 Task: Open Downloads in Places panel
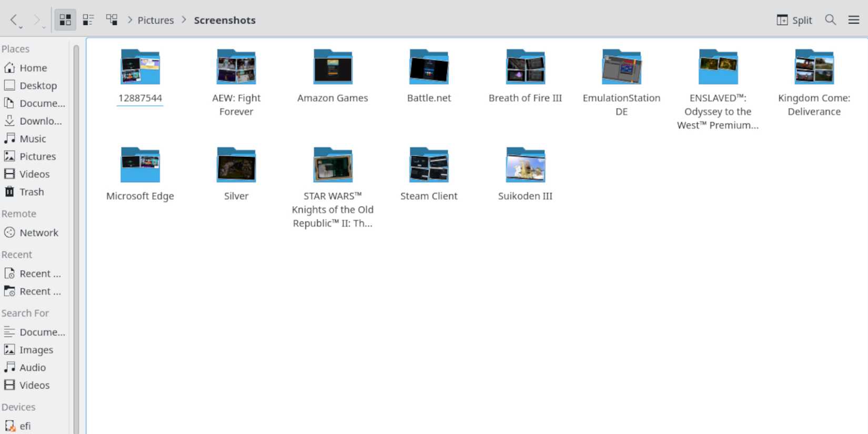click(34, 121)
